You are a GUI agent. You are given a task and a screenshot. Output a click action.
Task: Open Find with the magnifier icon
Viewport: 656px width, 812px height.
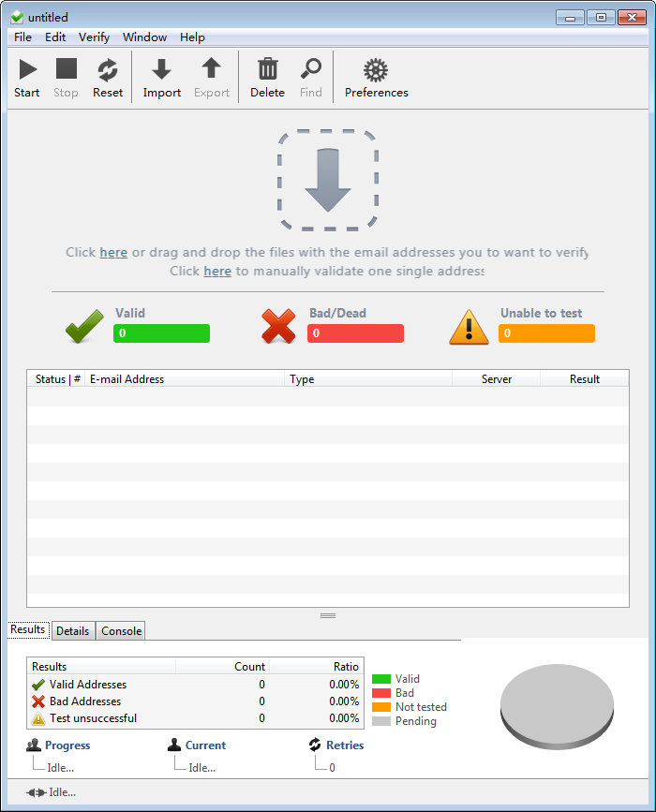[311, 69]
